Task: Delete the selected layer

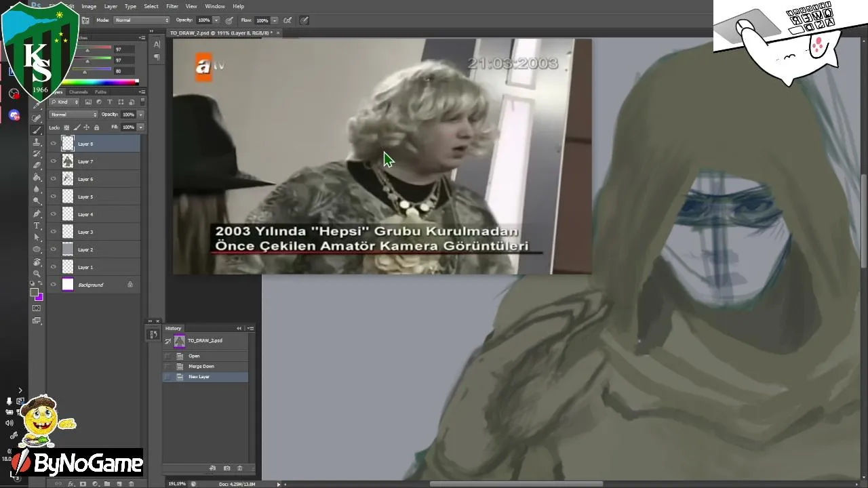Action: coord(132,484)
